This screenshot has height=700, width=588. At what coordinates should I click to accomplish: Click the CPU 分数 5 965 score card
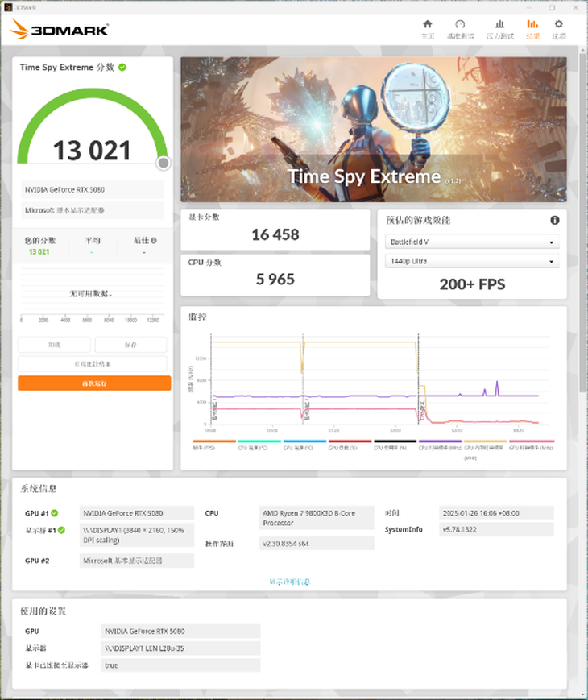point(275,275)
